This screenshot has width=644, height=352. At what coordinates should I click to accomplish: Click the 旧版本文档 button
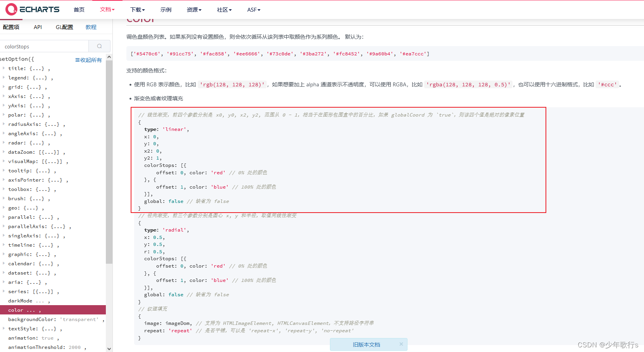[367, 344]
